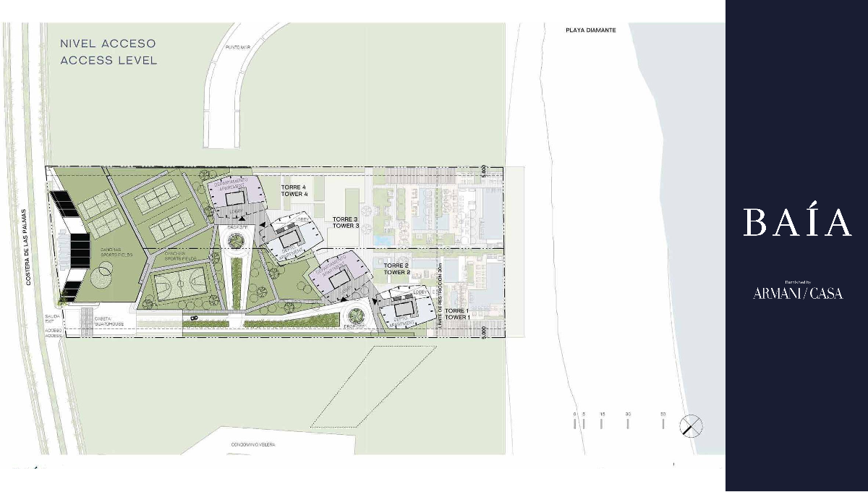Click the scale bar's numbered ticks
868x492 pixels.
pos(619,420)
